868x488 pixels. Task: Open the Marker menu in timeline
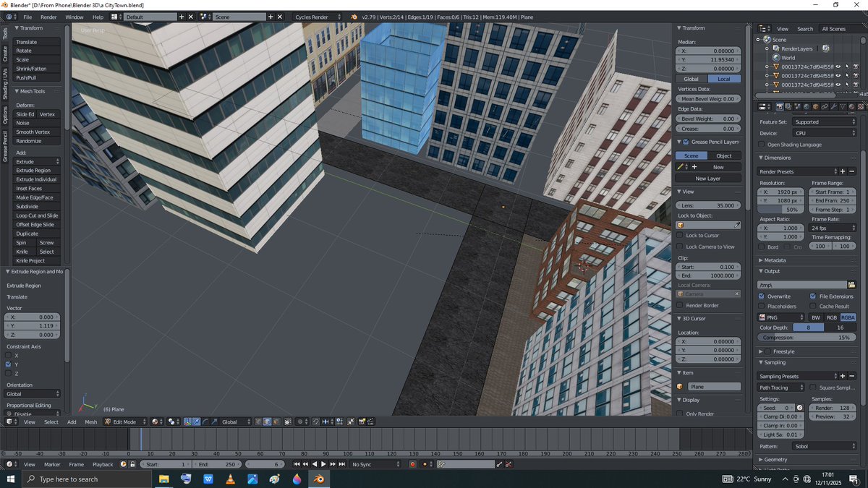pos(52,464)
